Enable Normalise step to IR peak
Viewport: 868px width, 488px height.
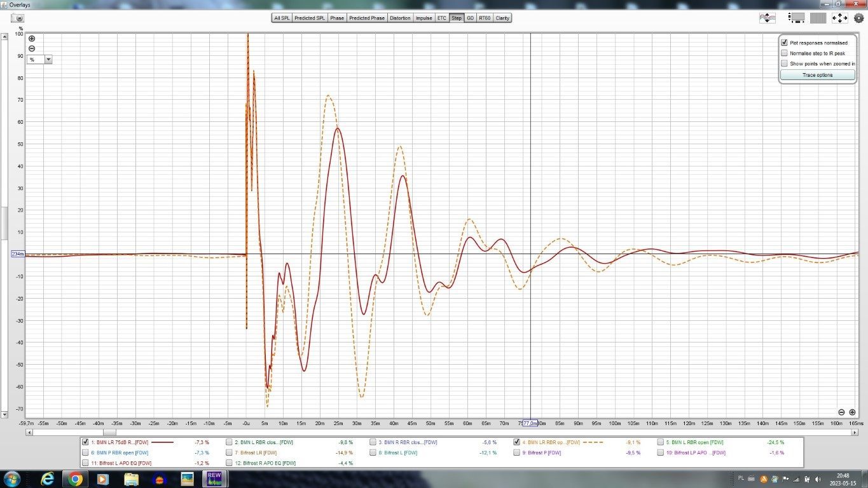pyautogui.click(x=784, y=53)
